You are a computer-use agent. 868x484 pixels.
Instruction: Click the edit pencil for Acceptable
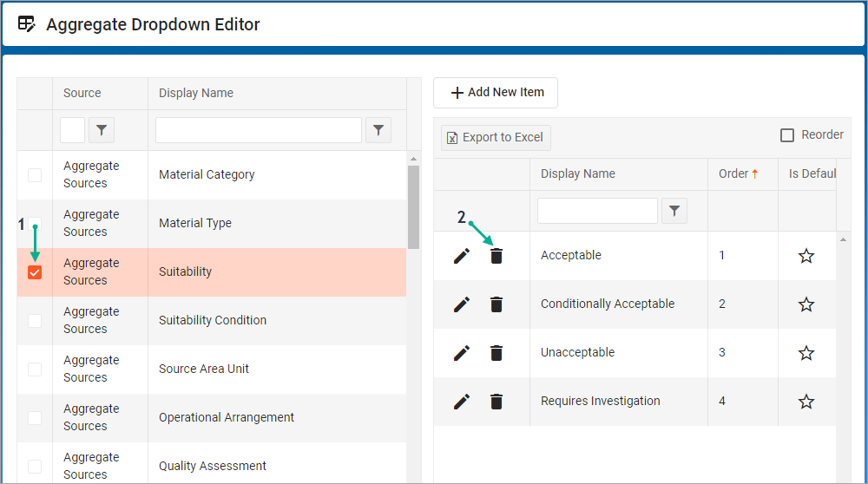[462, 256]
